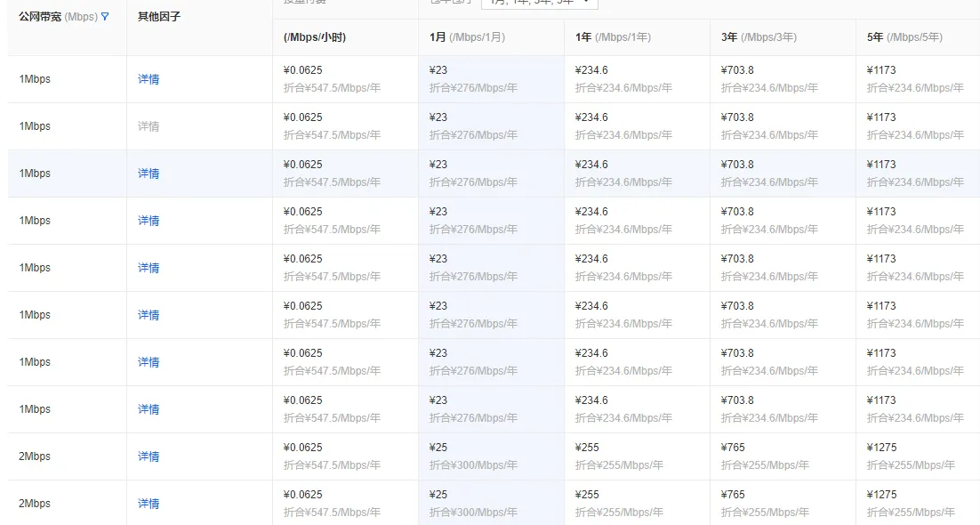
Task: Open 详情 in the highlighted 1Mbps row
Action: (x=149, y=174)
